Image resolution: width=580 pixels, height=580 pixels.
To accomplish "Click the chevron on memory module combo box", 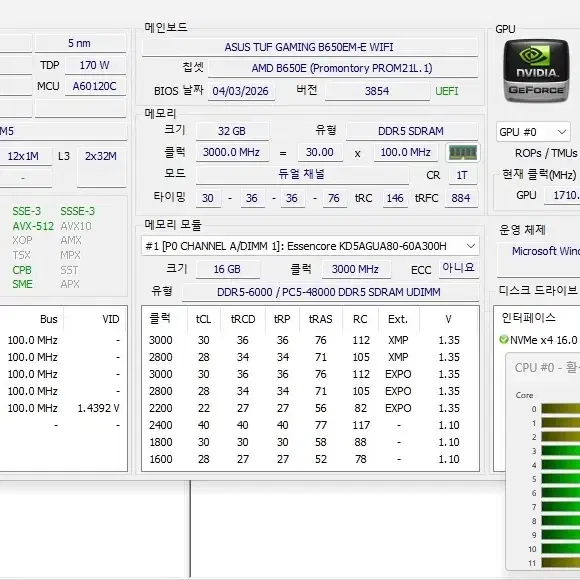I will (x=471, y=246).
